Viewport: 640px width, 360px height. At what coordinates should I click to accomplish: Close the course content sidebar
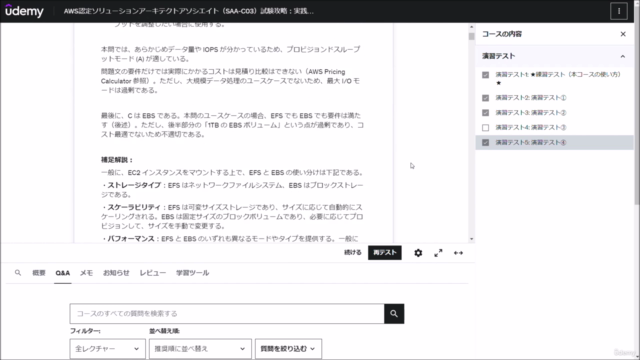[x=623, y=34]
